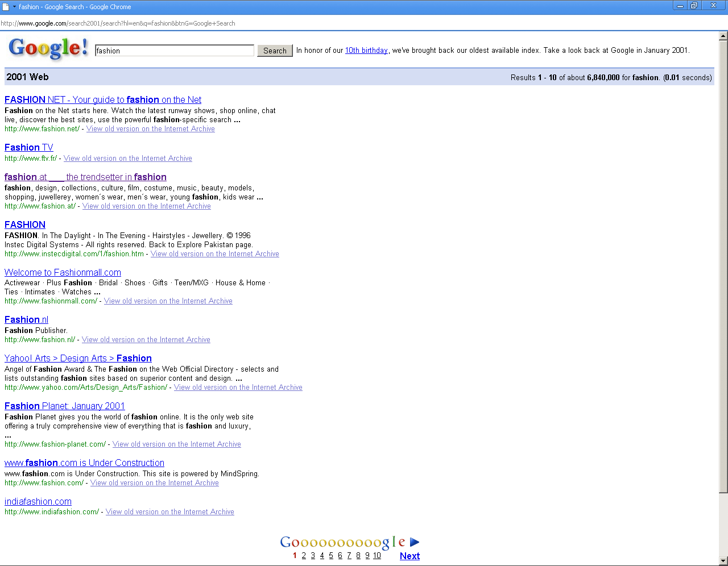728x566 pixels.
Task: Go to results page 9
Action: 367,555
